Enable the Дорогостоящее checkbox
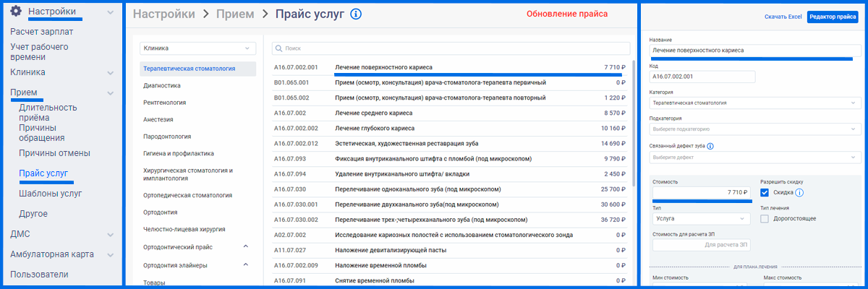This screenshot has height=289, width=868. 765,218
